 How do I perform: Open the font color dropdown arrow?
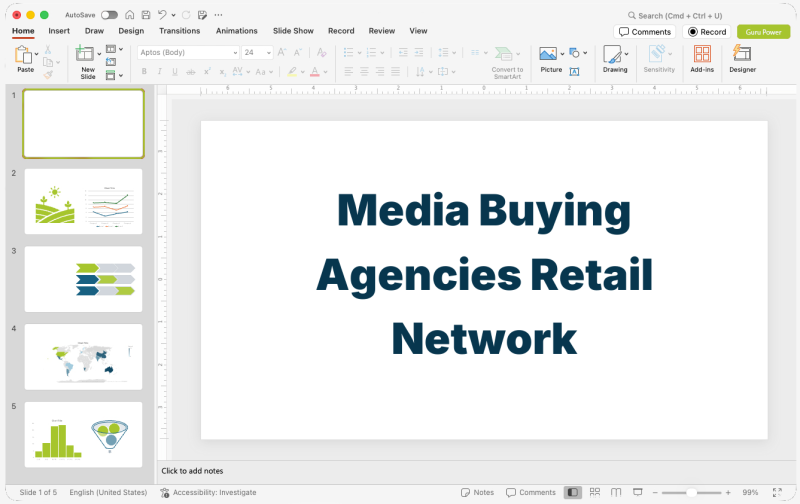tap(326, 72)
